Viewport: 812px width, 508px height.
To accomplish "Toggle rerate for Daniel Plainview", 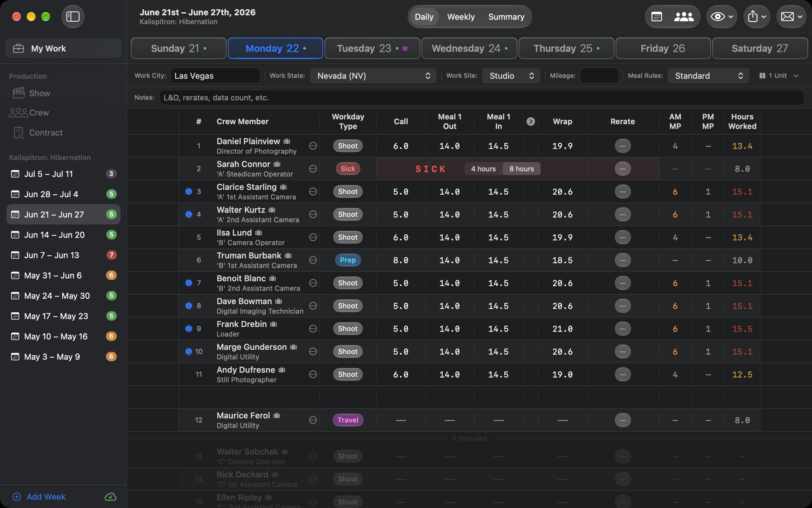I will (623, 146).
